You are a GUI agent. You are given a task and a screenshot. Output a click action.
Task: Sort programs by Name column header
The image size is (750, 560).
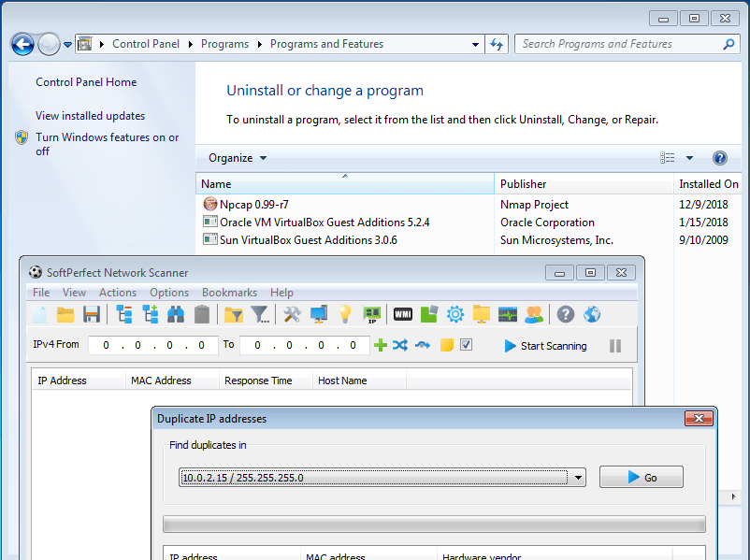(x=345, y=183)
